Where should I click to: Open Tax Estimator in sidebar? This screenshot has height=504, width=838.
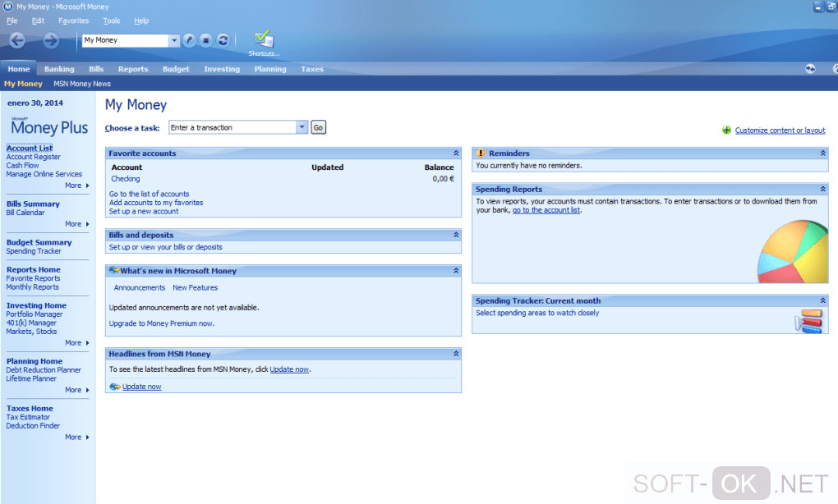(28, 417)
